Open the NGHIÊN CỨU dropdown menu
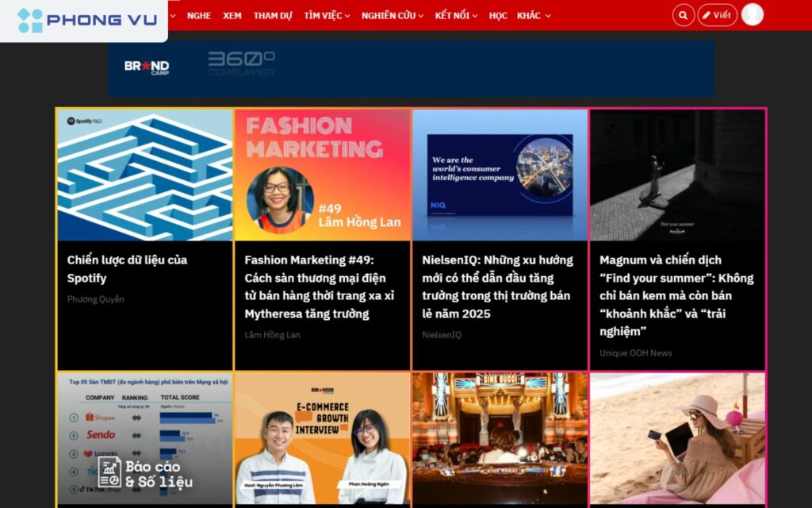 389,15
